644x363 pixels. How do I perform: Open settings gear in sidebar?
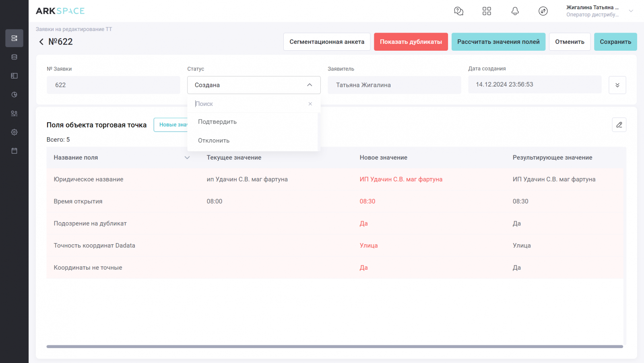pyautogui.click(x=14, y=132)
